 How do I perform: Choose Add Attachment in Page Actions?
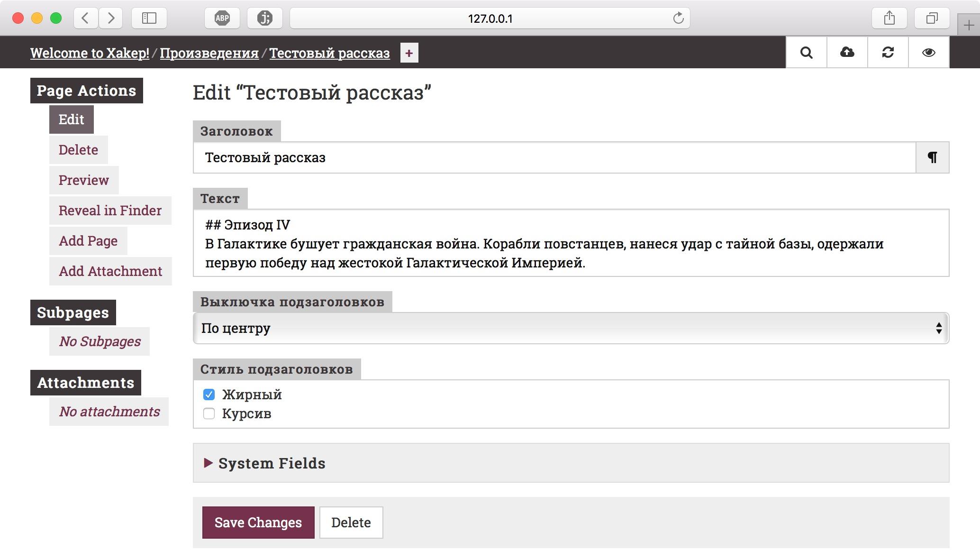[110, 271]
